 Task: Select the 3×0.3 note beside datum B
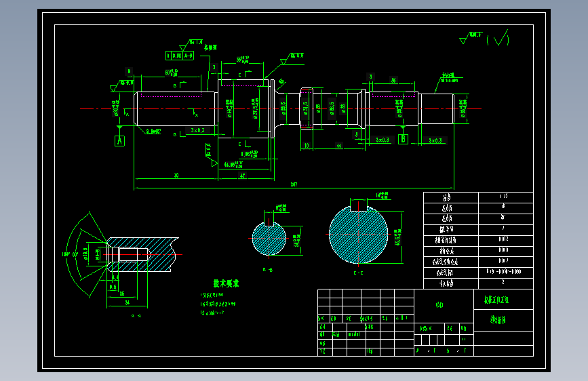(x=383, y=140)
